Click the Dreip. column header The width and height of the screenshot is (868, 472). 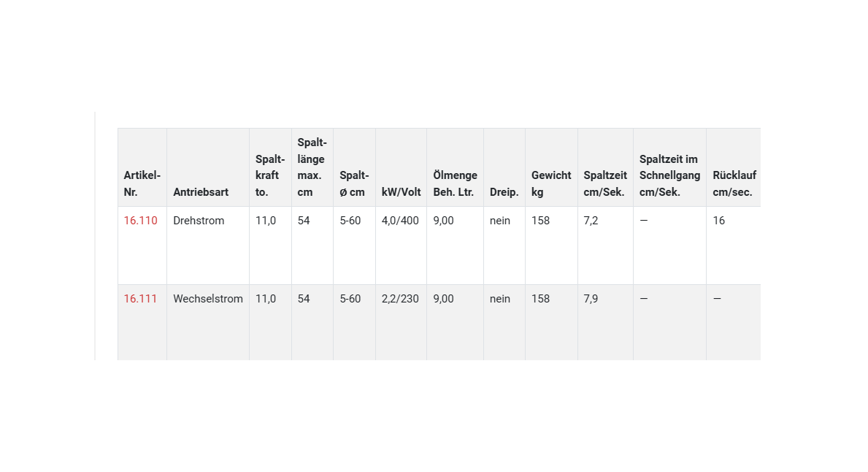[x=504, y=192]
